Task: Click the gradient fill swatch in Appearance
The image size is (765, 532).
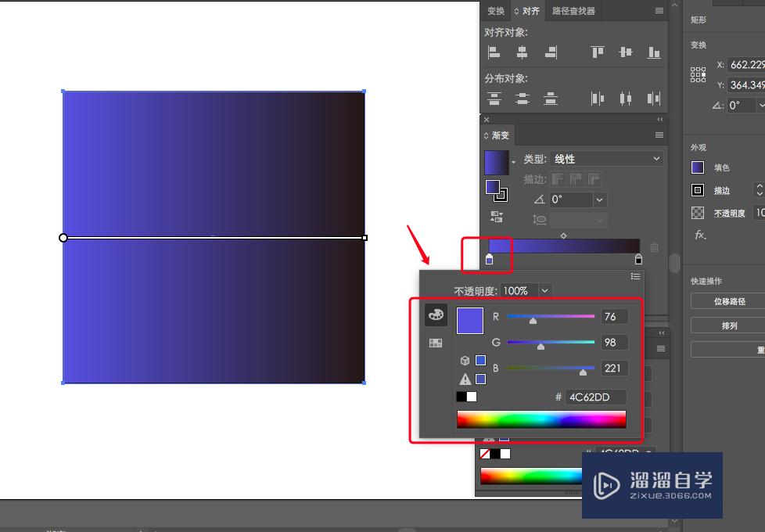Action: tap(698, 167)
